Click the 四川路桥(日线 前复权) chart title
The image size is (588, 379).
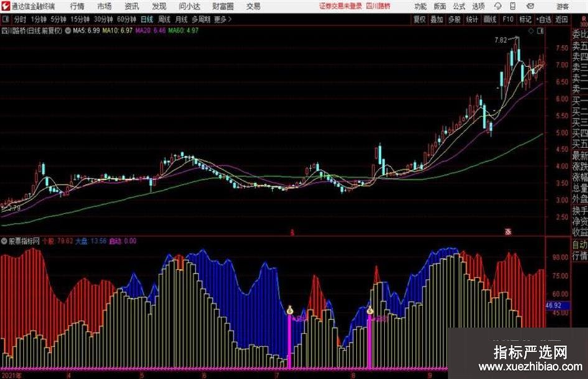coord(32,30)
